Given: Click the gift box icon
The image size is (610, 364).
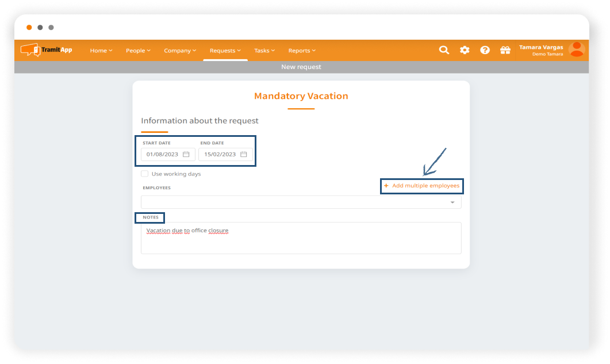Looking at the screenshot, I should coord(505,50).
